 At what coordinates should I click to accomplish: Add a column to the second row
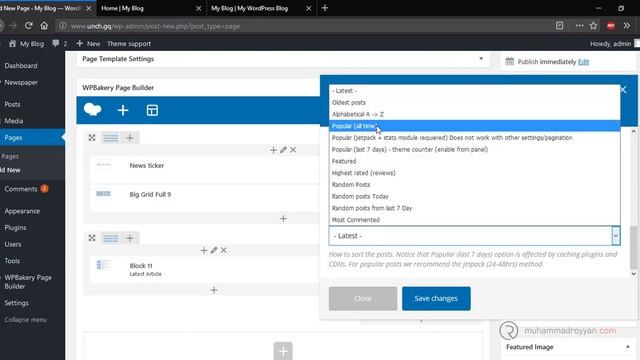tap(129, 238)
